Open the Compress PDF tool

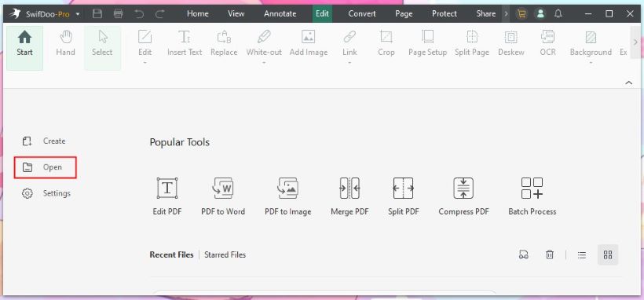pyautogui.click(x=463, y=196)
